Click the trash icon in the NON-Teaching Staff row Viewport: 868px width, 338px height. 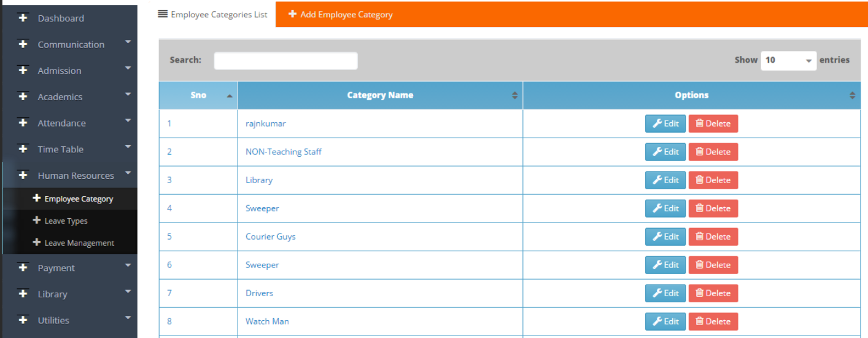pos(699,151)
